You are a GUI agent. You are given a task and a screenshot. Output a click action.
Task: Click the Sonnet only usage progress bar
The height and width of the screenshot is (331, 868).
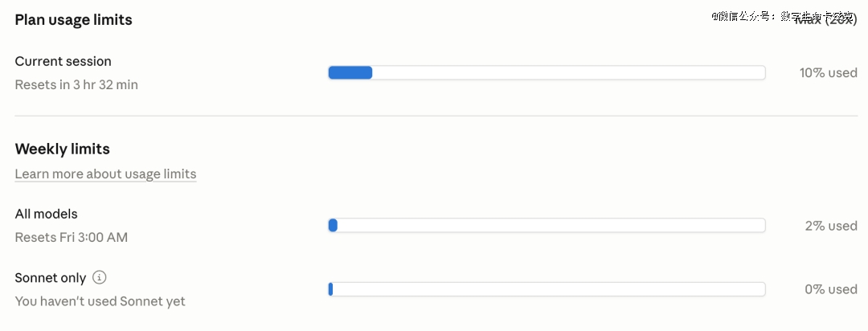pos(547,289)
